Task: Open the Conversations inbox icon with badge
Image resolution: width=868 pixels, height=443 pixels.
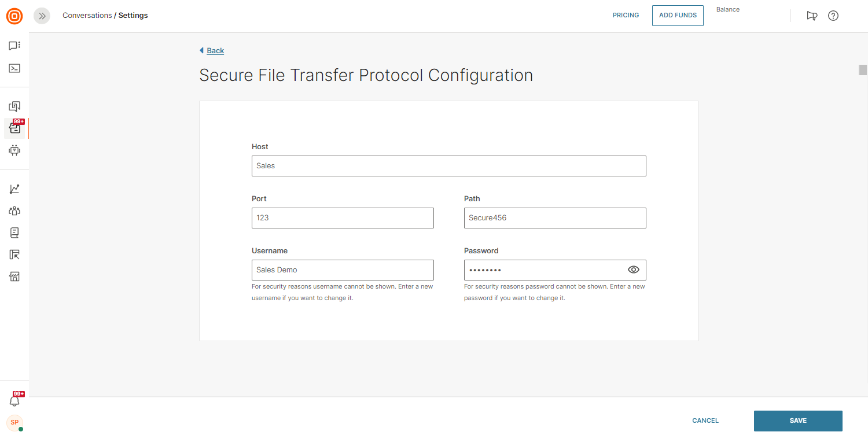Action: [15, 128]
